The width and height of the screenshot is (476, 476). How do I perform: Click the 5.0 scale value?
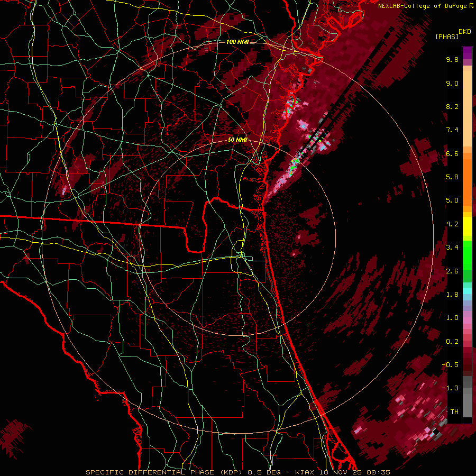click(452, 200)
